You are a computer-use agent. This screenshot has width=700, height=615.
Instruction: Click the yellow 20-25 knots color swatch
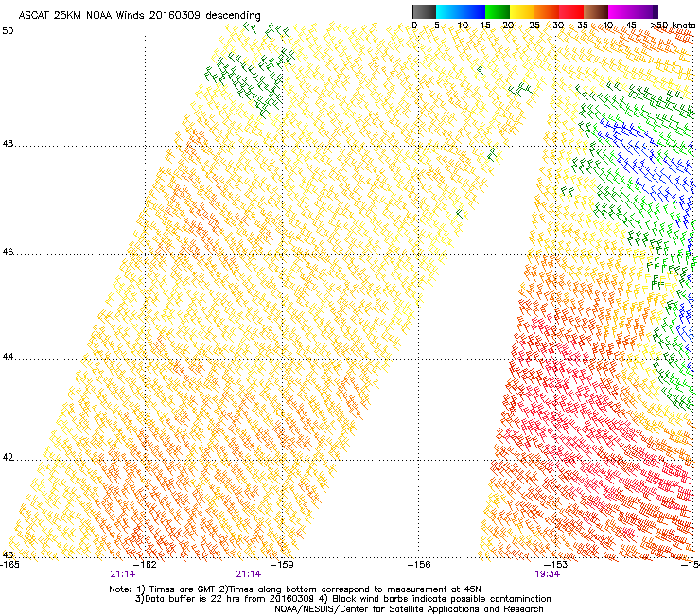click(x=521, y=11)
